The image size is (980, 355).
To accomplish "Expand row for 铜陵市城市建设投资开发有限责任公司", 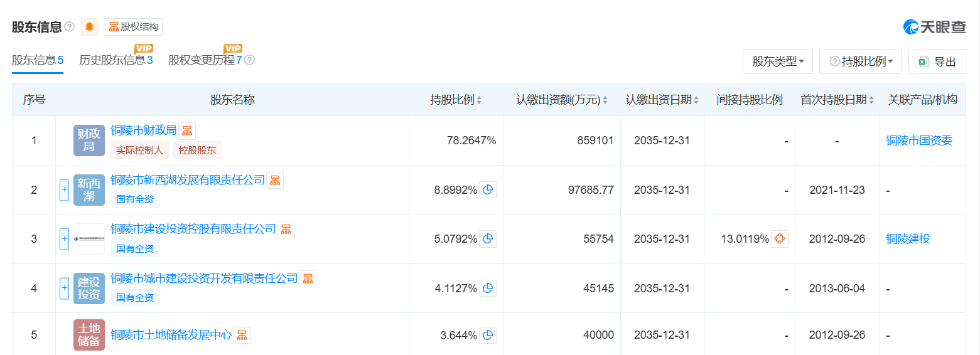I will pyautogui.click(x=64, y=288).
